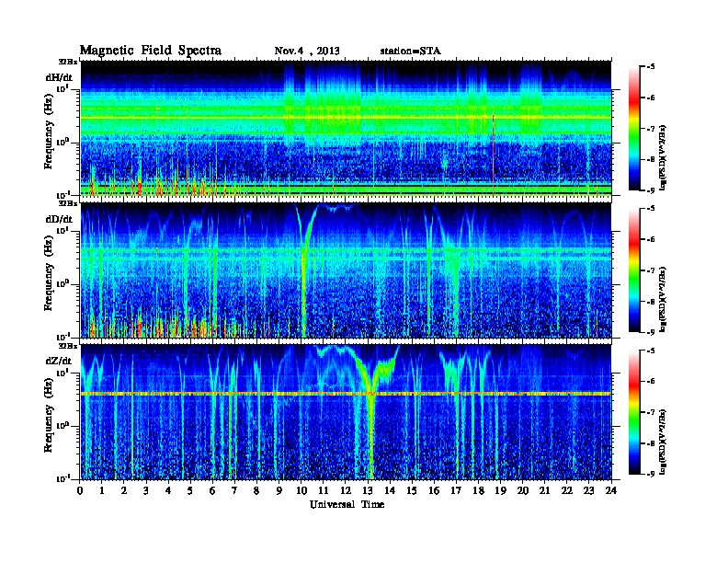Viewport: 728px width, 563px height.
Task: Click hour tick label "19" on time axis
Action: (500, 490)
